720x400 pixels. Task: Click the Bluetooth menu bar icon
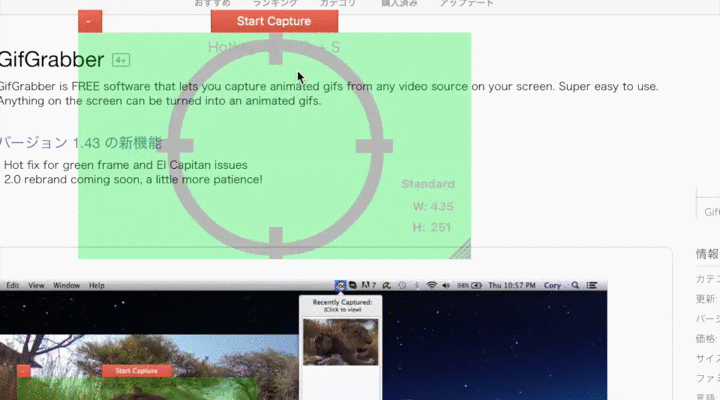(417, 285)
